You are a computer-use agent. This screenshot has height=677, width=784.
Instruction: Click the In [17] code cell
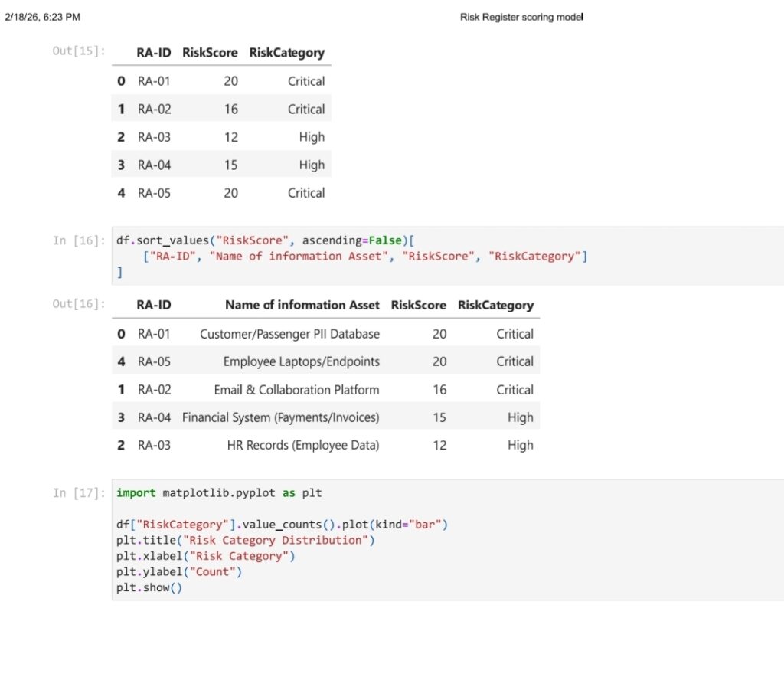447,540
